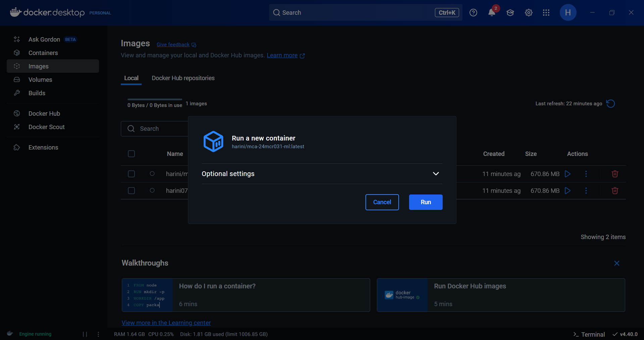The width and height of the screenshot is (644, 340).
Task: Switch to Docker Hub repositories tab
Action: click(x=183, y=78)
